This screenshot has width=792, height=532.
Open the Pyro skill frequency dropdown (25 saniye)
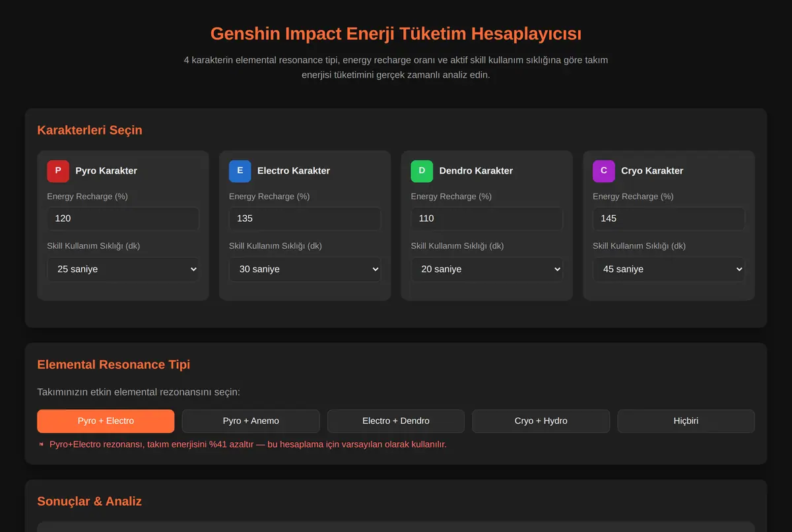tap(123, 269)
